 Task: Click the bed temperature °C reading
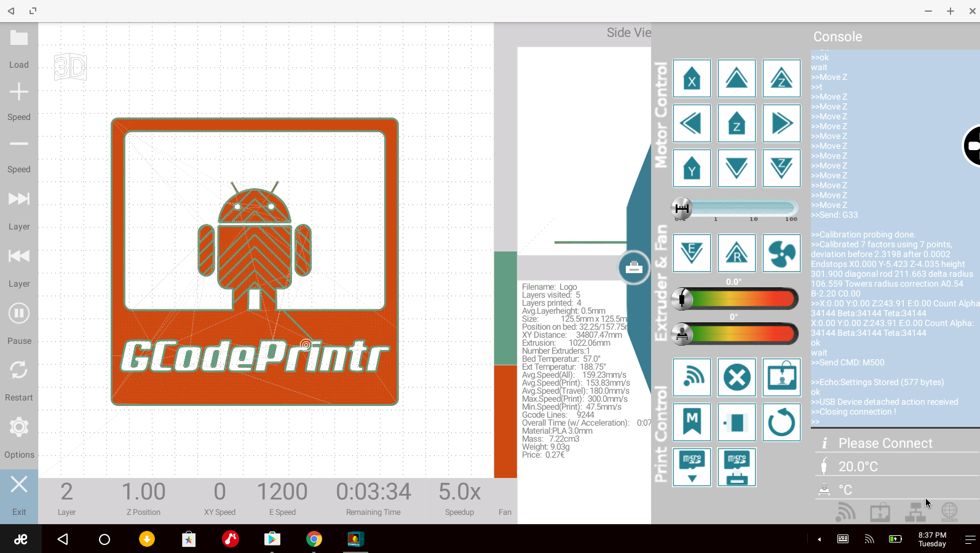pyautogui.click(x=845, y=490)
